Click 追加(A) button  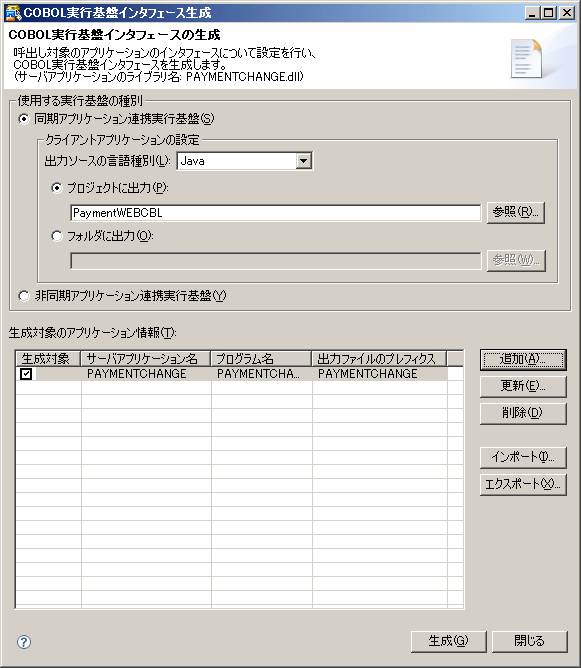(523, 360)
